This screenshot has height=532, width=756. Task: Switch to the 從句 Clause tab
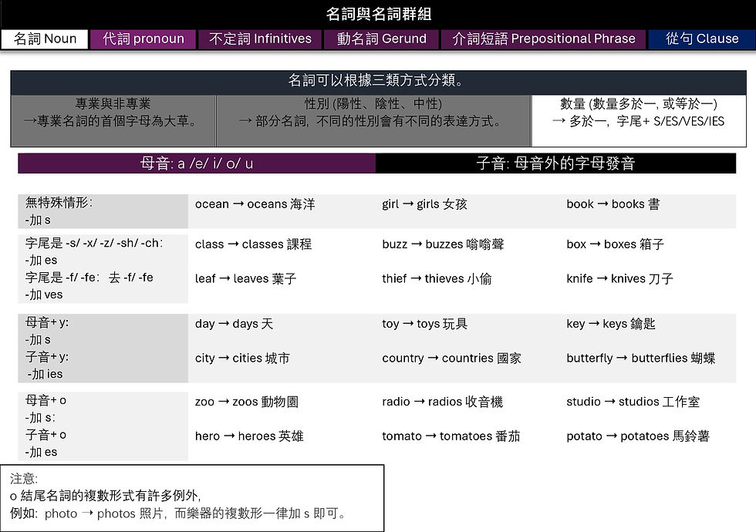coord(702,39)
